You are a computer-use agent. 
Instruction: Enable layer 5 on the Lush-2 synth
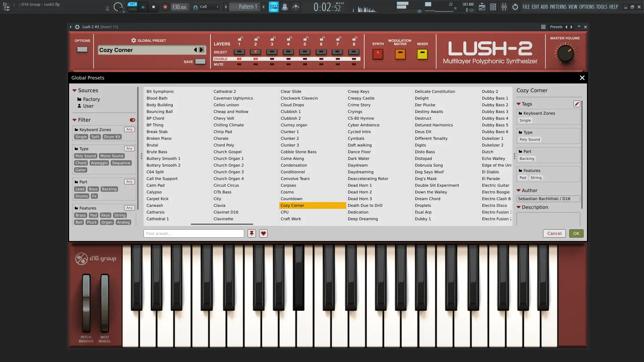point(305,59)
